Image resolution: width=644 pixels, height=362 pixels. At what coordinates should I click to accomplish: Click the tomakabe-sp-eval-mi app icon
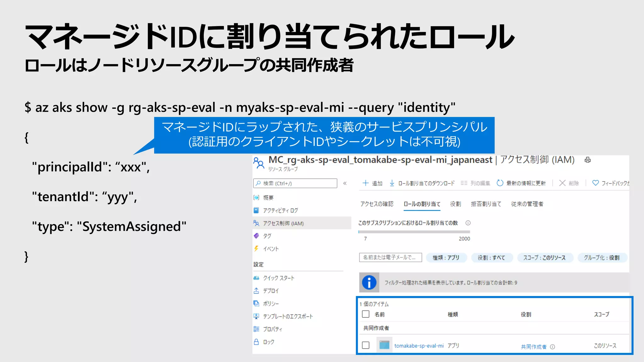click(x=384, y=345)
